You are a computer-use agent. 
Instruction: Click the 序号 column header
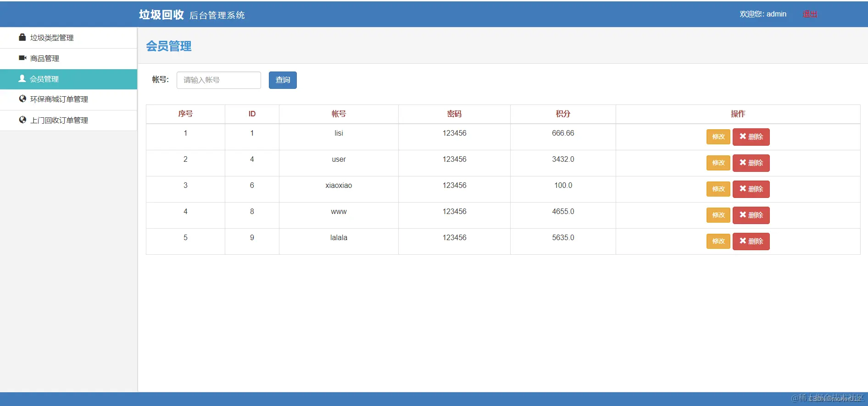pos(185,114)
